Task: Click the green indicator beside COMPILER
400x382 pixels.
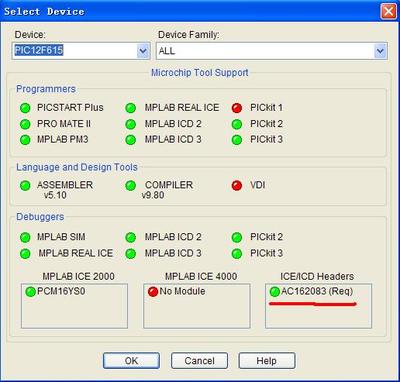Action: click(131, 186)
